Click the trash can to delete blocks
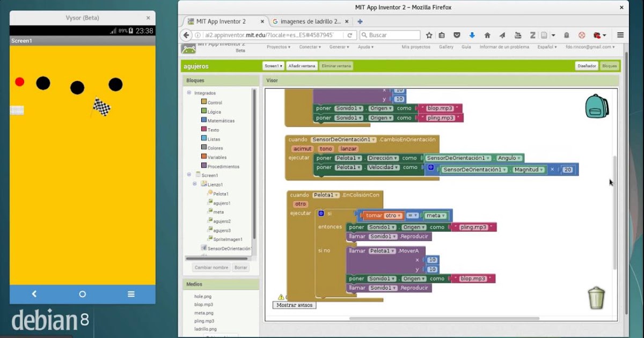The image size is (644, 338). coord(596,298)
